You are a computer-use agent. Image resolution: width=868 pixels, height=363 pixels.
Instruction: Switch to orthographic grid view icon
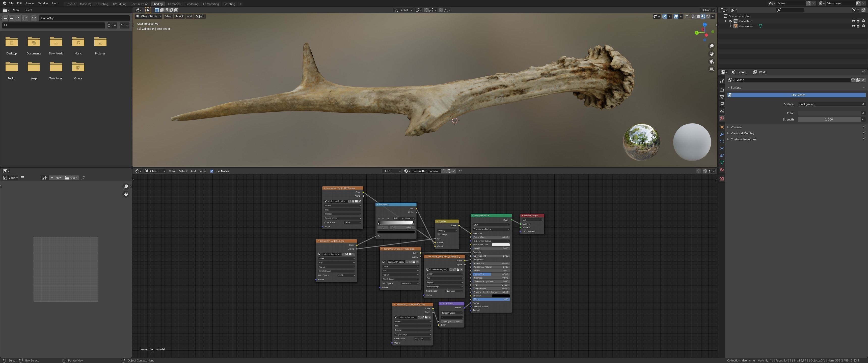[712, 69]
